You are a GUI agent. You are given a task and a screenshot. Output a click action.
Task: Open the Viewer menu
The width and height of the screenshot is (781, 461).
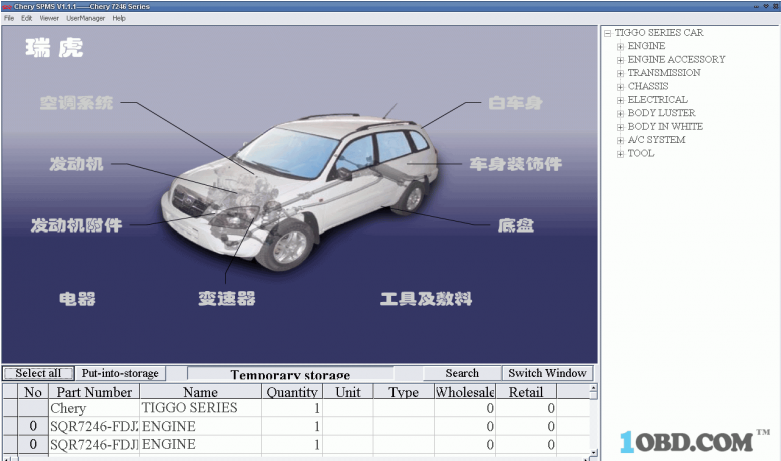pyautogui.click(x=49, y=18)
